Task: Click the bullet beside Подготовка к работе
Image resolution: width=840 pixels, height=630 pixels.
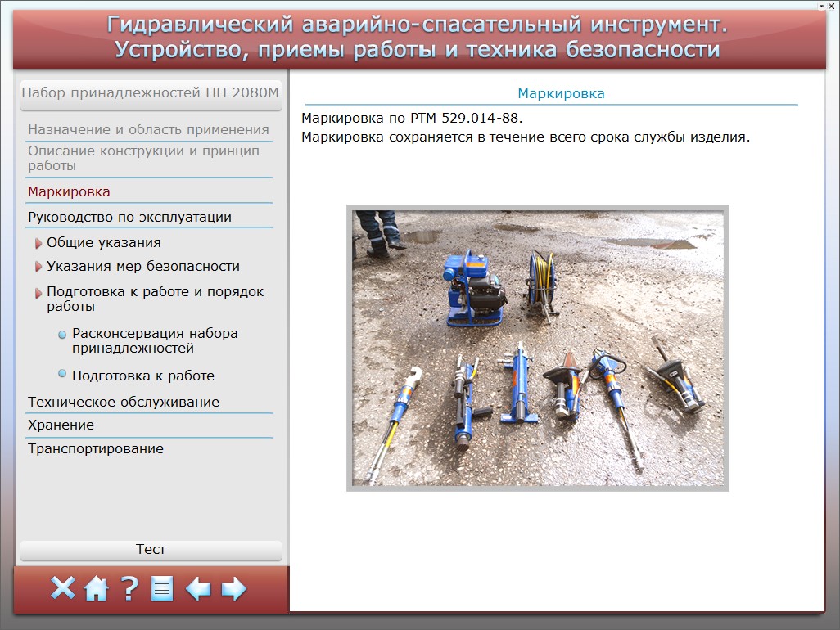Action: 63,374
